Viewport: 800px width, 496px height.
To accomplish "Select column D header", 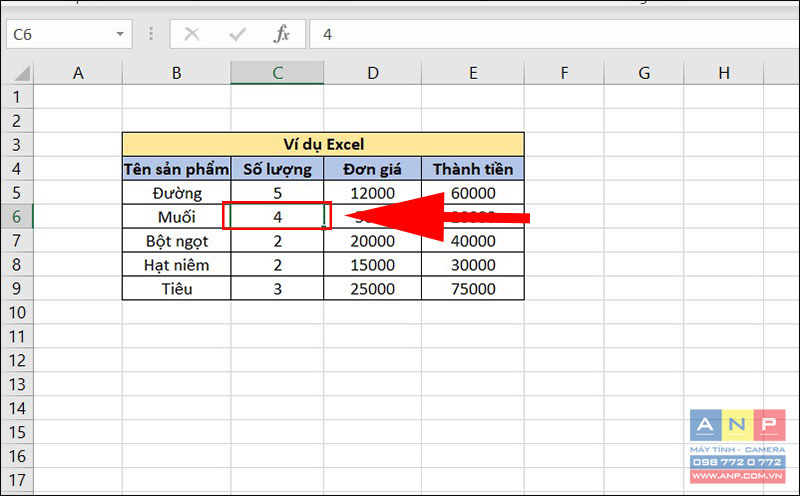I will pyautogui.click(x=372, y=73).
